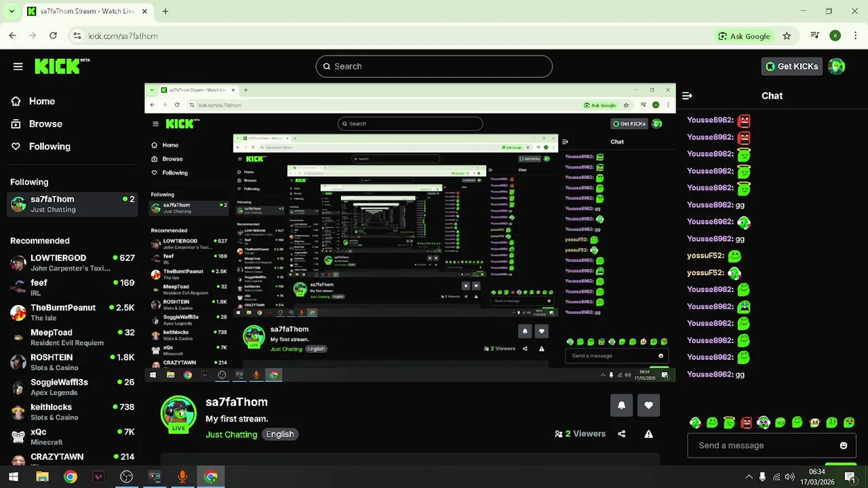The height and width of the screenshot is (488, 868).
Task: Pick the heart-eyes drooling emote
Action: click(x=848, y=422)
